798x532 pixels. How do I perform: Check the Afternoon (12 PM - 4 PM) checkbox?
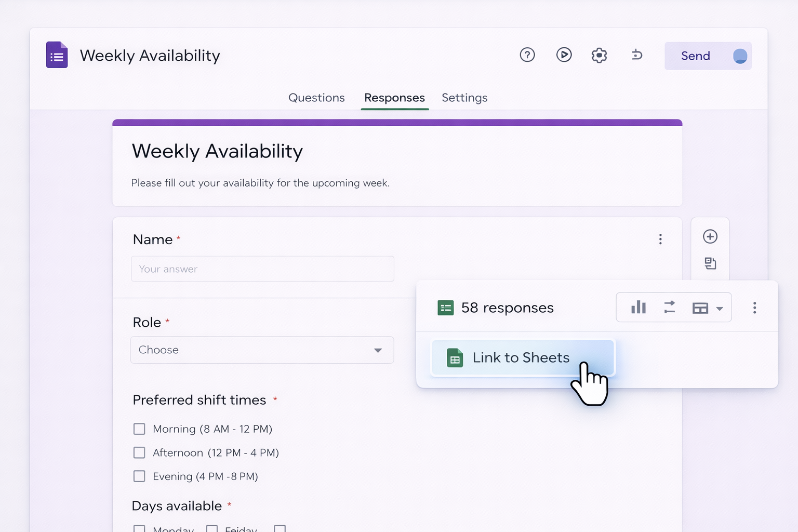pyautogui.click(x=139, y=453)
